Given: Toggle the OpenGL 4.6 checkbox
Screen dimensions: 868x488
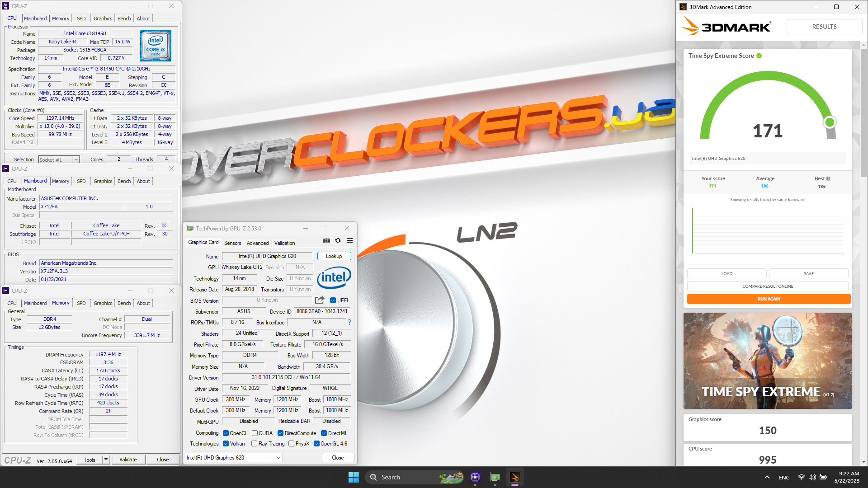Looking at the screenshot, I should coord(316,444).
